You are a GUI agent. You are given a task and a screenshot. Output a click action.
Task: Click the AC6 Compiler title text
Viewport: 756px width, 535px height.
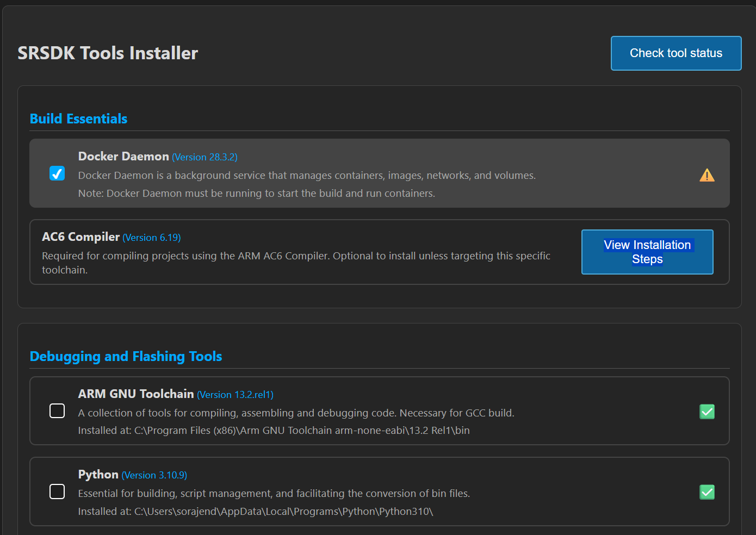pos(80,237)
